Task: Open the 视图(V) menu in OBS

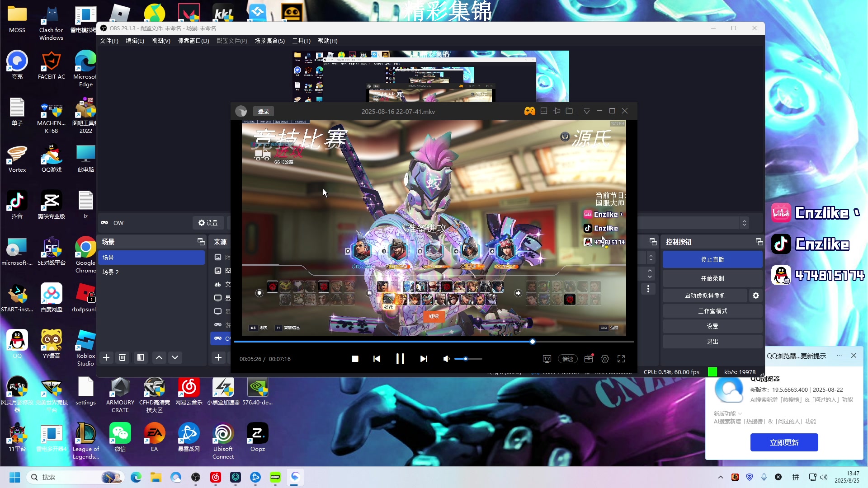Action: 161,41
